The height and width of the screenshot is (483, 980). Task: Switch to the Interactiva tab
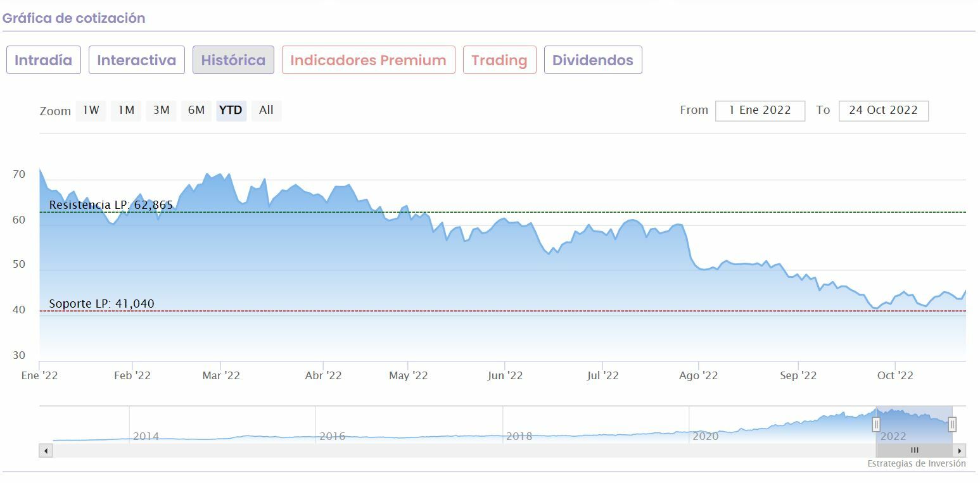[136, 60]
